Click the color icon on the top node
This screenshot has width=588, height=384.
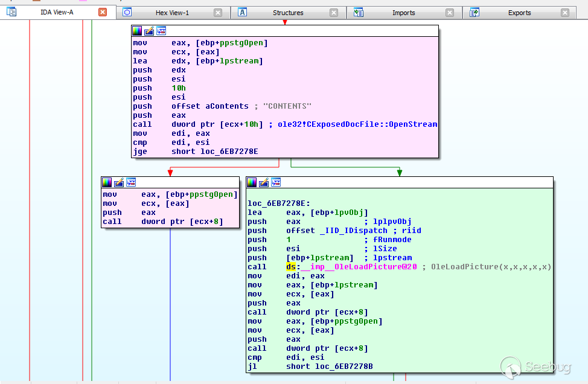137,31
